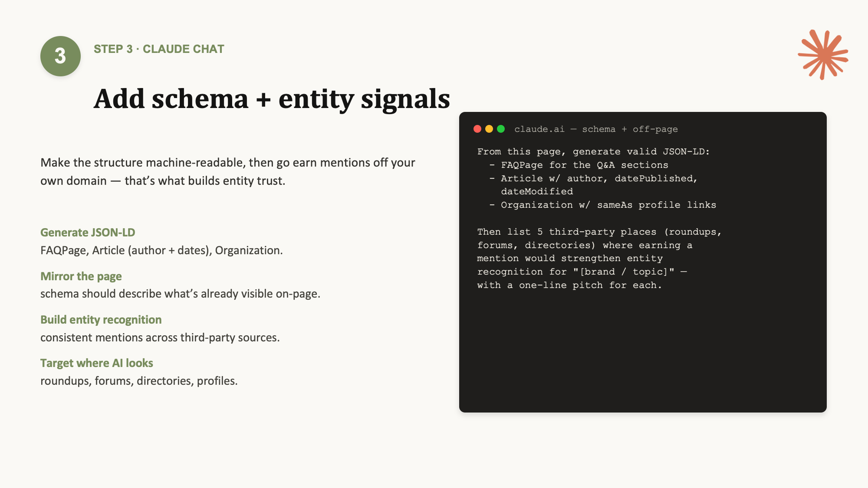
Task: Click '- Organization w/ sameAs profile links' line
Action: click(x=602, y=205)
